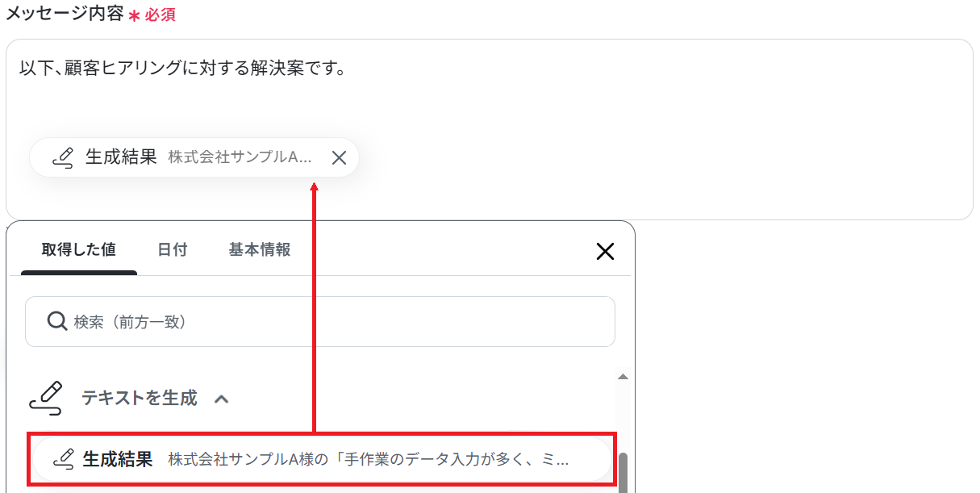Focus the 検索（前方一致）search field
The height and width of the screenshot is (493, 980).
point(320,321)
